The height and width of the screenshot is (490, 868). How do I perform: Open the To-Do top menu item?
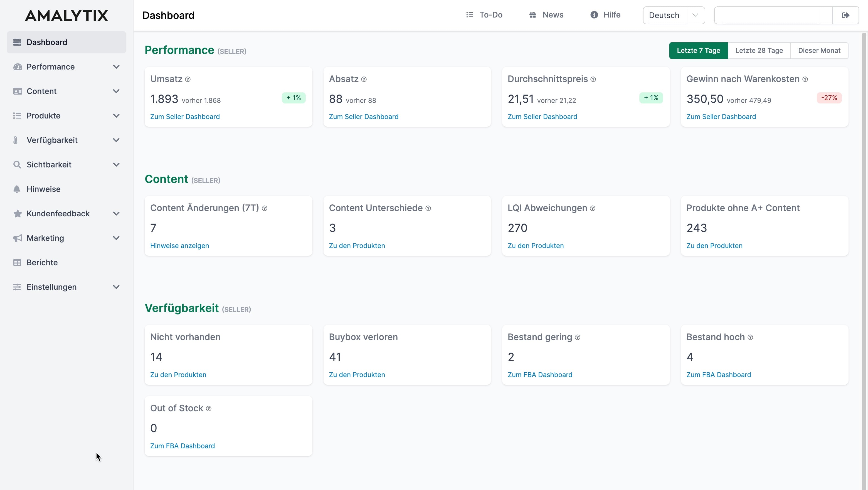(484, 15)
